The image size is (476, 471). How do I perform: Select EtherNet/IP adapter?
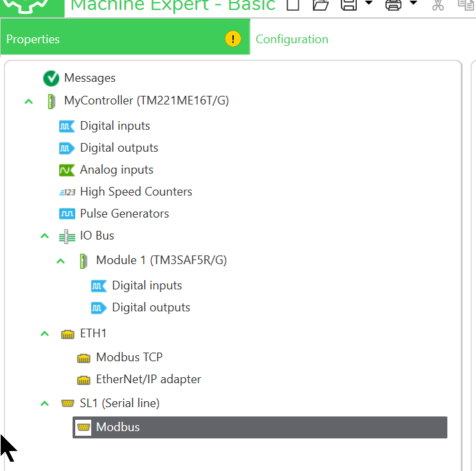coord(148,380)
